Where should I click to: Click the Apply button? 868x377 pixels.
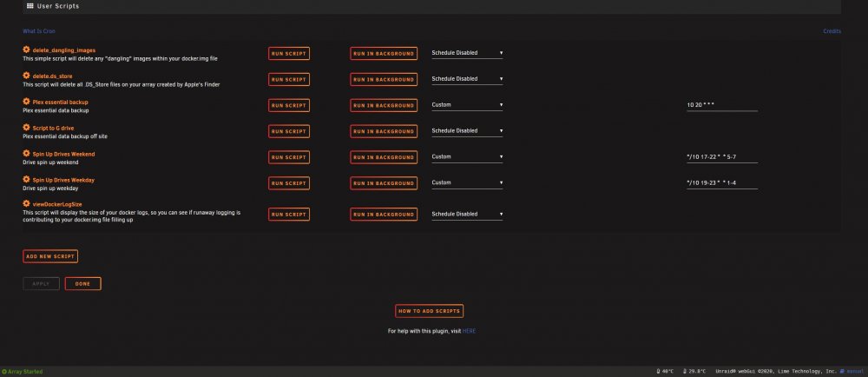coord(41,283)
